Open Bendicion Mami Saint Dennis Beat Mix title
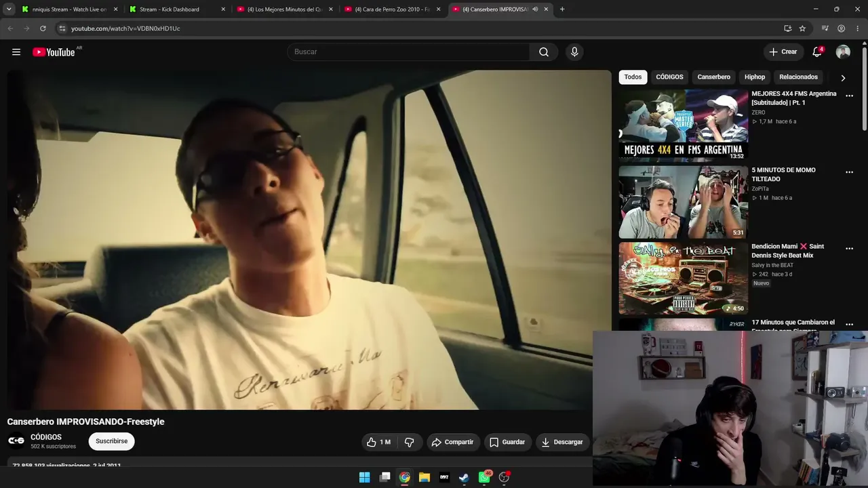The width and height of the screenshot is (868, 488). pos(788,251)
